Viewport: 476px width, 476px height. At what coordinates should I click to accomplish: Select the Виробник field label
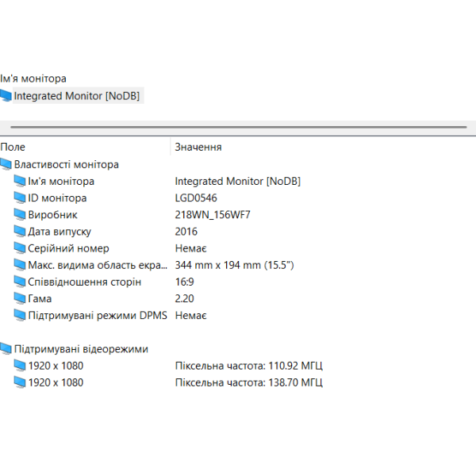point(52,215)
